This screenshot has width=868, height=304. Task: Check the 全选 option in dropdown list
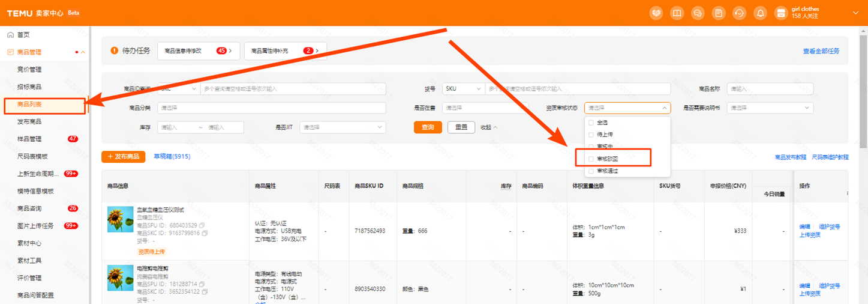(591, 123)
